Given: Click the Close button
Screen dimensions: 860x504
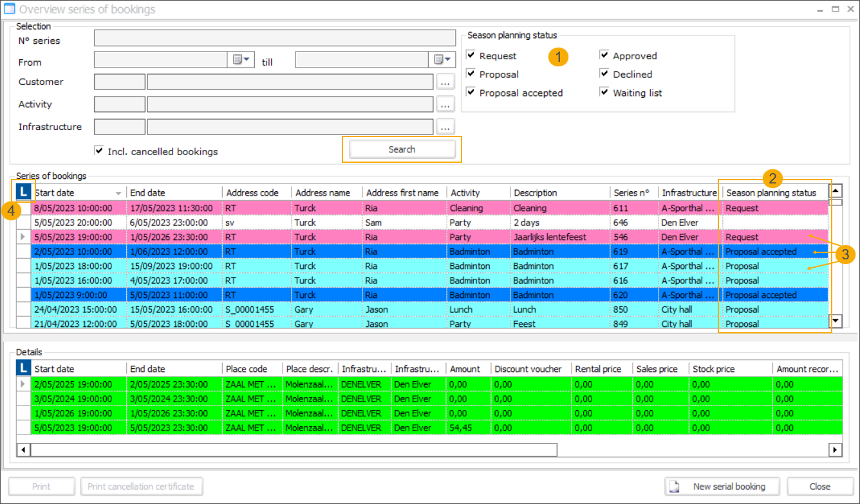Looking at the screenshot, I should point(820,487).
